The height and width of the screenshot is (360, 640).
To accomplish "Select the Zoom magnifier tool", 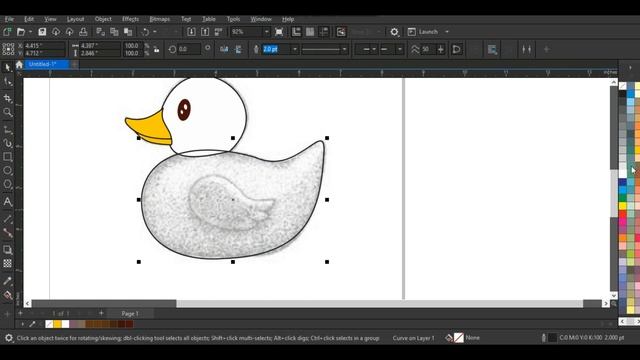I will click(x=7, y=112).
